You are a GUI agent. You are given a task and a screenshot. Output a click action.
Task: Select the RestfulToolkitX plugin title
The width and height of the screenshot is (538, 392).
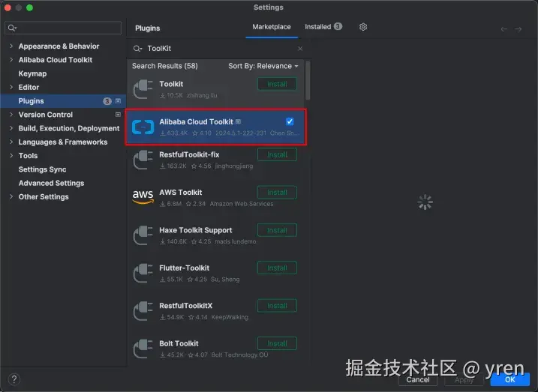click(x=185, y=305)
